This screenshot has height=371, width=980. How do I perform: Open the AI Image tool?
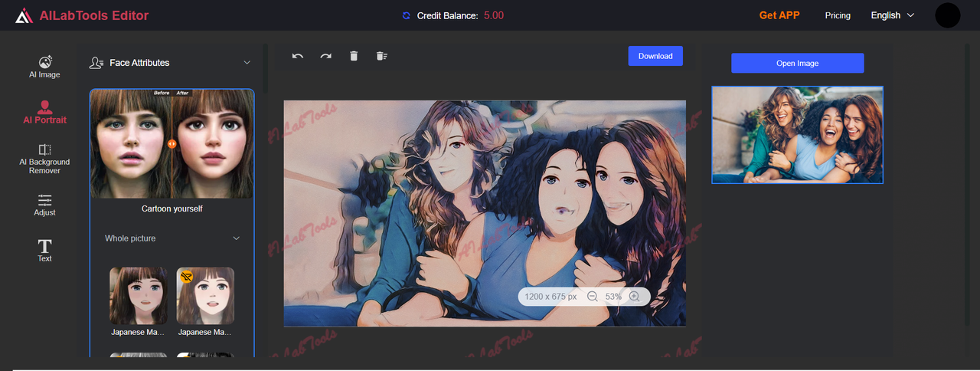point(44,67)
